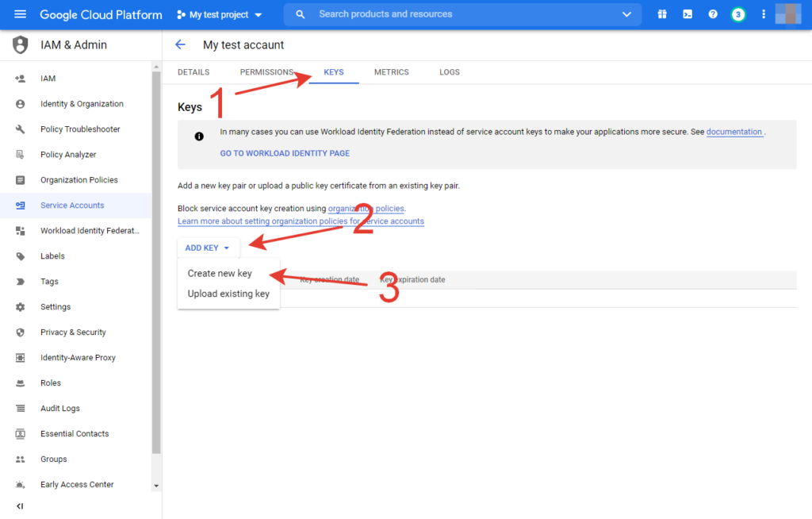Viewport: 812px width, 519px height.
Task: Expand the search bar dropdown arrow
Action: [627, 14]
